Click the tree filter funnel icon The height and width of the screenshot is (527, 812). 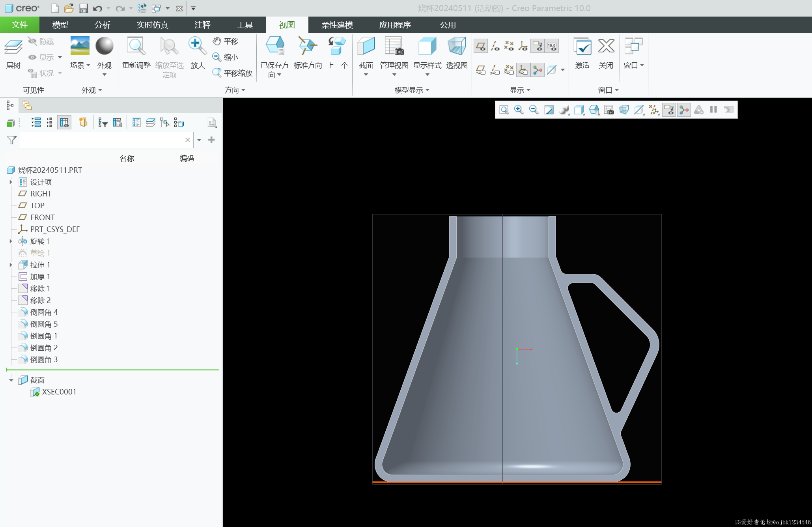12,140
